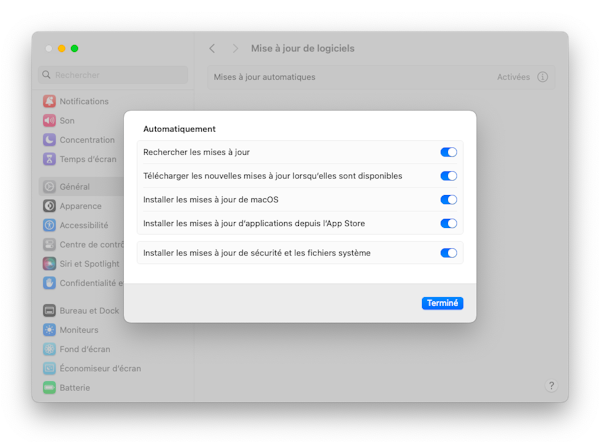This screenshot has height=442, width=608.
Task: Click the Confidentialité hand icon
Action: (49, 283)
